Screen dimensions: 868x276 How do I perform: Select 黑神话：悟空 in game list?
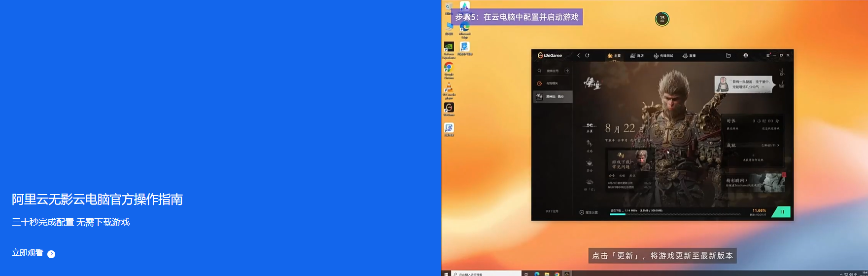(x=553, y=97)
